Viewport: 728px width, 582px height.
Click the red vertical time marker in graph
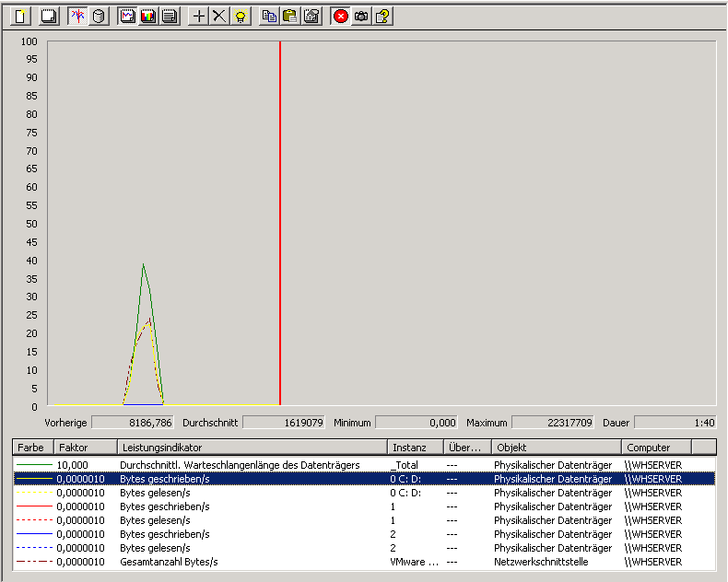point(280,223)
